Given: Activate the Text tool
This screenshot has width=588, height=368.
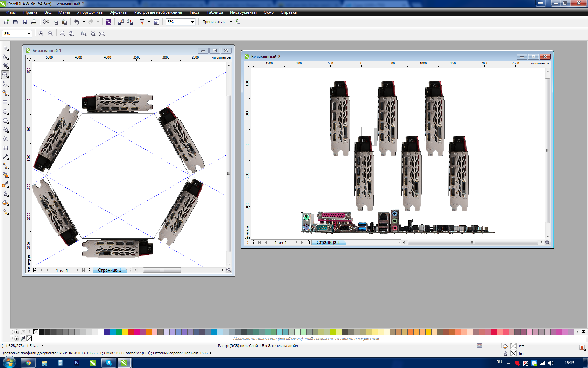Looking at the screenshot, I should [x=5, y=139].
